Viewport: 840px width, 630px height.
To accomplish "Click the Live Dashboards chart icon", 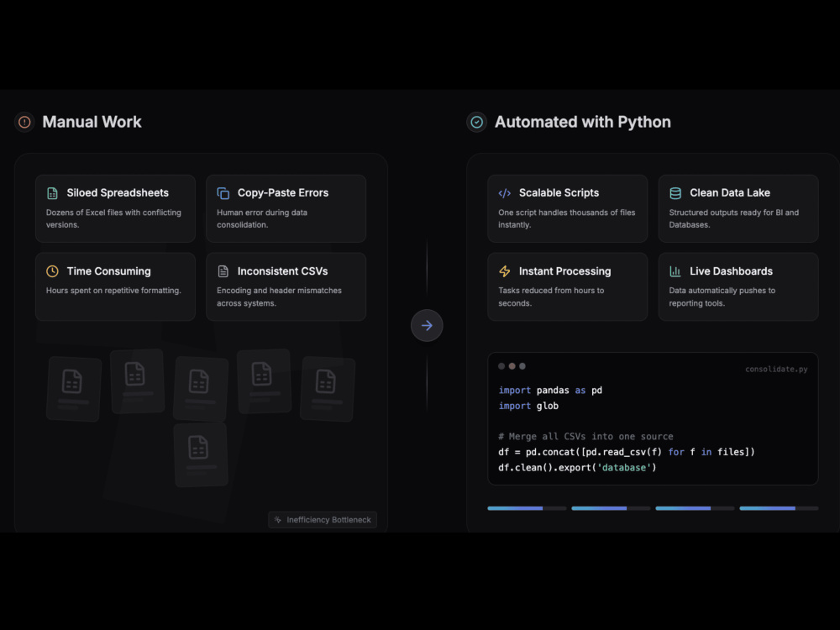I will 675,271.
